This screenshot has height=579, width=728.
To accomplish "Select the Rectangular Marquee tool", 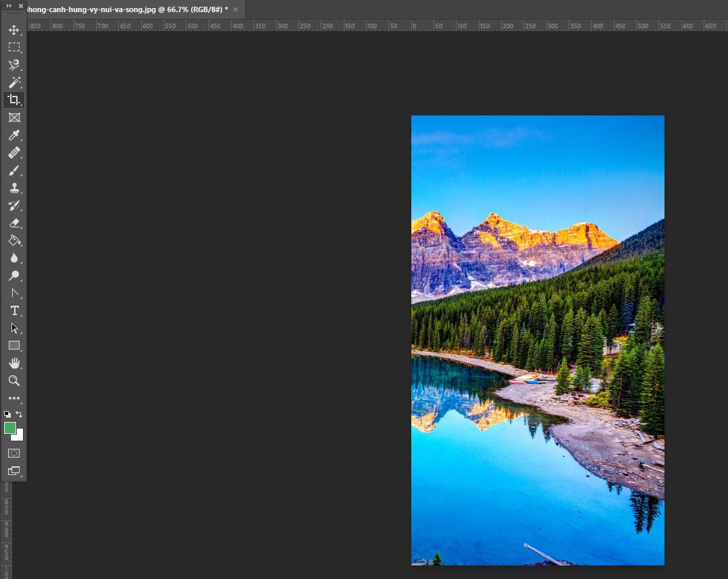I will point(14,47).
